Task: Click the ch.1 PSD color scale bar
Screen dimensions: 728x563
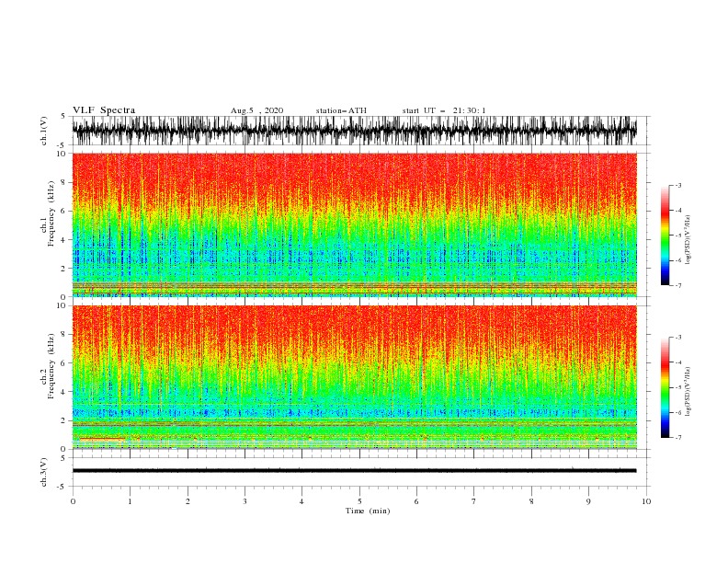Action: (x=665, y=235)
